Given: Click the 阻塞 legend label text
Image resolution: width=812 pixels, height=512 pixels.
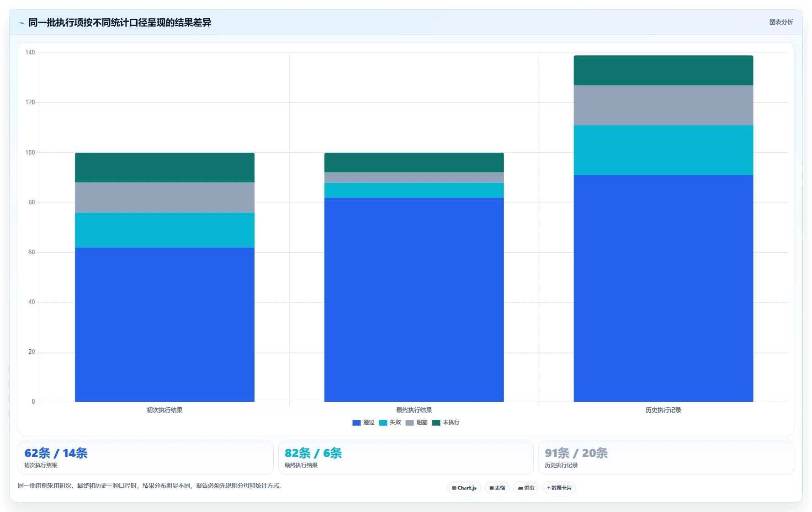Looking at the screenshot, I should tap(422, 422).
